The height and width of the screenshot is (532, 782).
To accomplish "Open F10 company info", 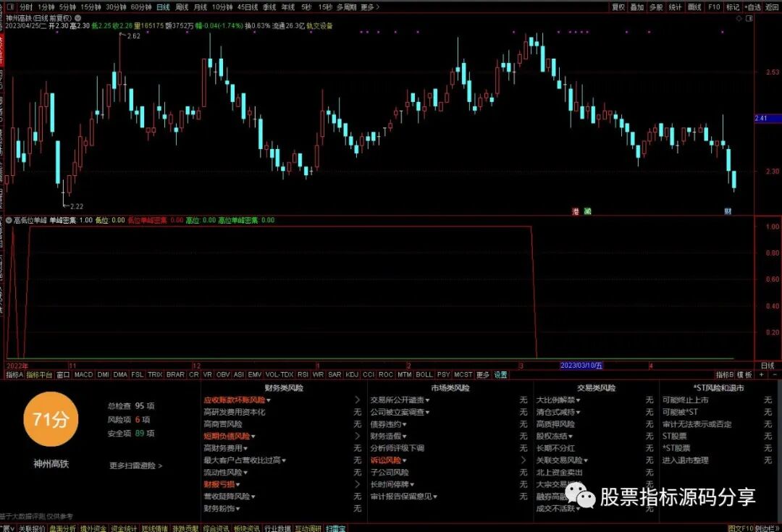I will tap(714, 7).
